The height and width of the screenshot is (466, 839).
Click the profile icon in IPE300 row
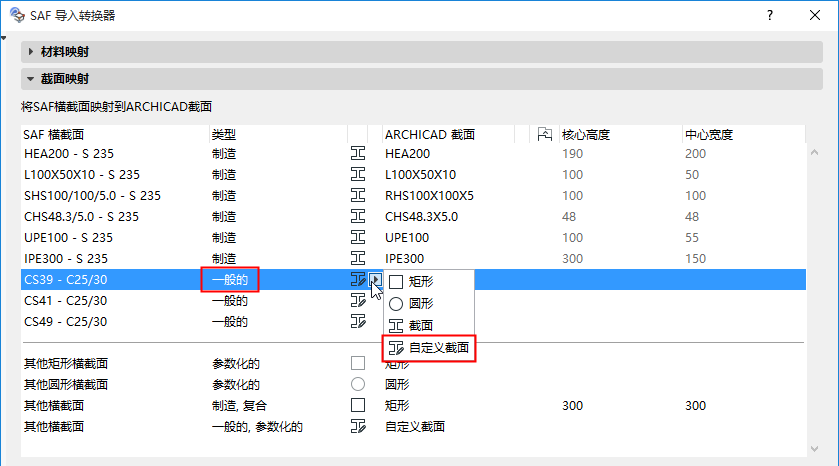point(358,258)
